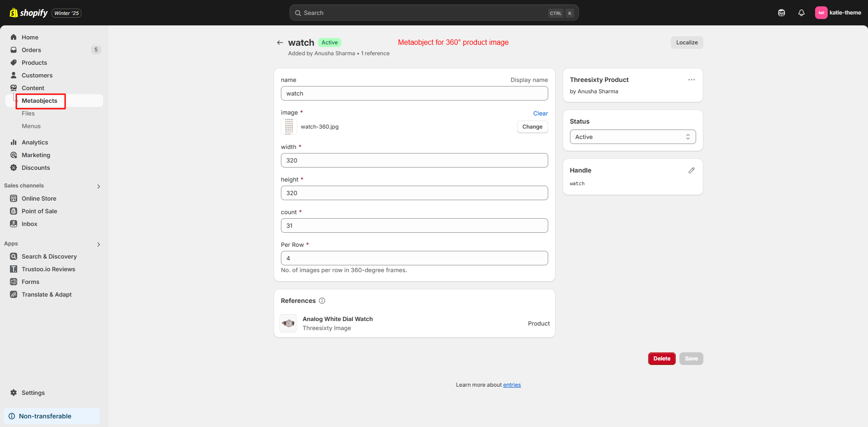The image size is (868, 427).
Task: Open the Sidekick assistant icon in top bar
Action: [x=781, y=13]
